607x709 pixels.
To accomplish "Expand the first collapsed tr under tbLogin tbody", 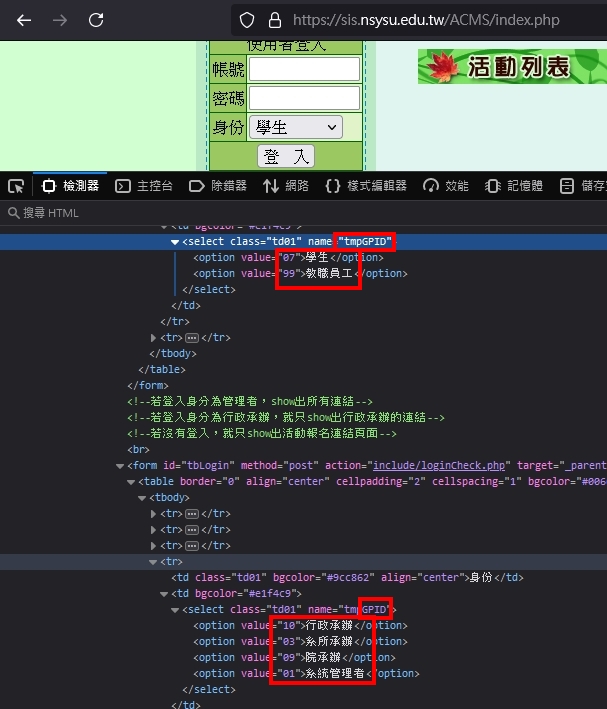I will tap(153, 514).
